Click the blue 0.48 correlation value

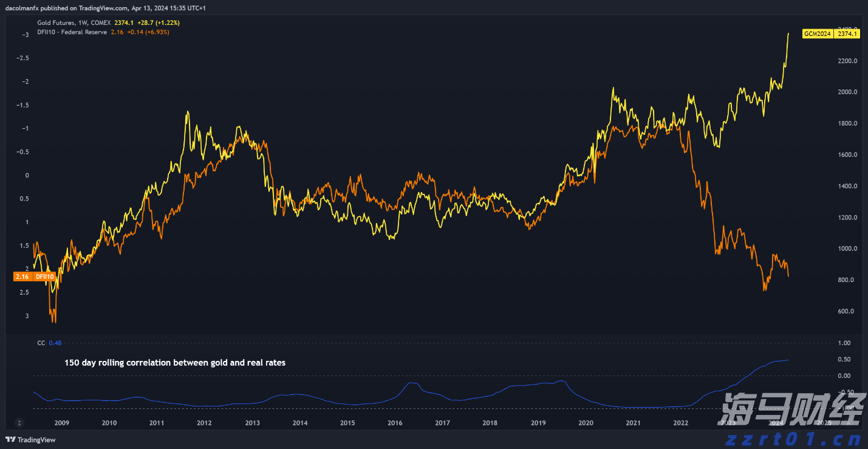coord(55,343)
